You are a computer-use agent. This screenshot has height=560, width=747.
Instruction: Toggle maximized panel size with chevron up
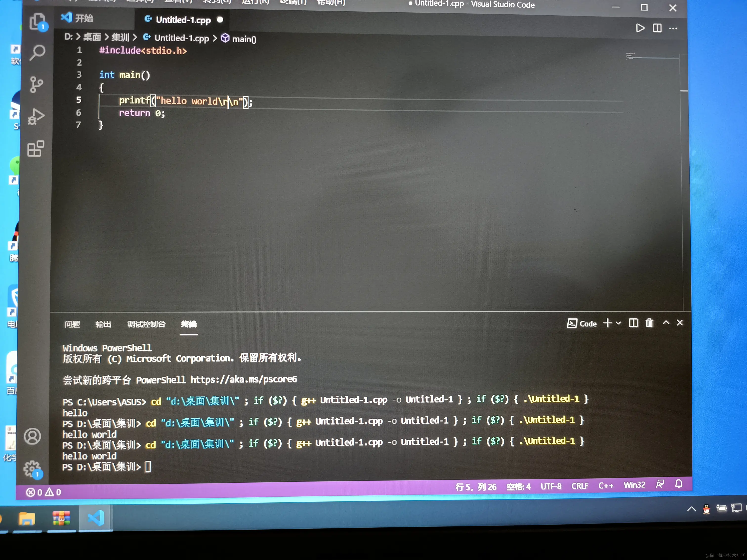click(x=666, y=323)
